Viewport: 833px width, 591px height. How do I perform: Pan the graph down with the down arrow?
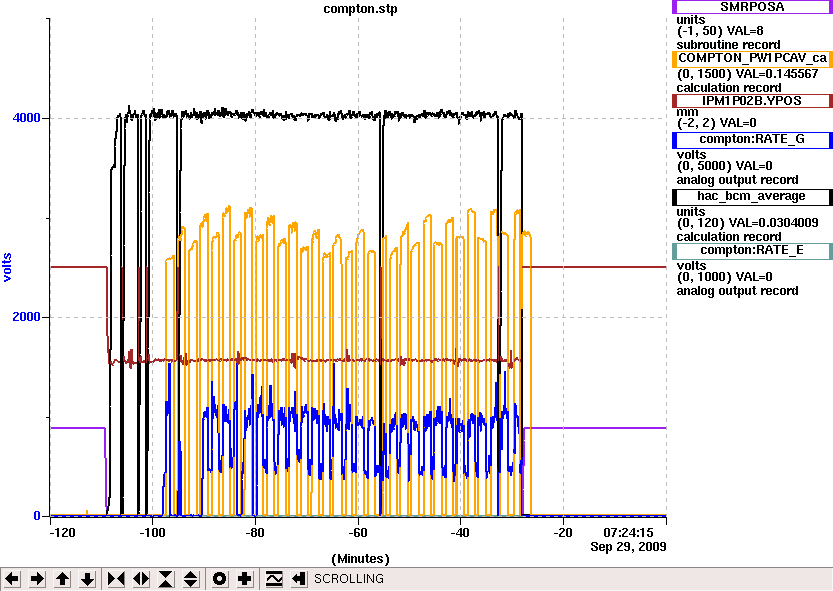pos(88,579)
